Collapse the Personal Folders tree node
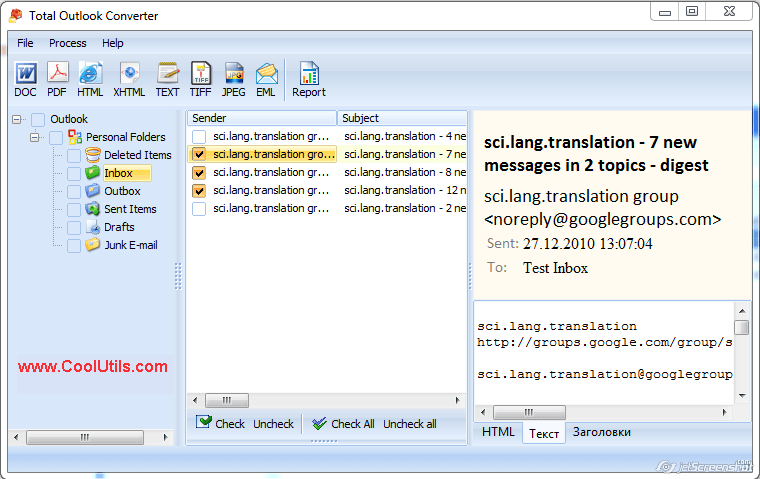The height and width of the screenshot is (479, 760). click(x=36, y=138)
